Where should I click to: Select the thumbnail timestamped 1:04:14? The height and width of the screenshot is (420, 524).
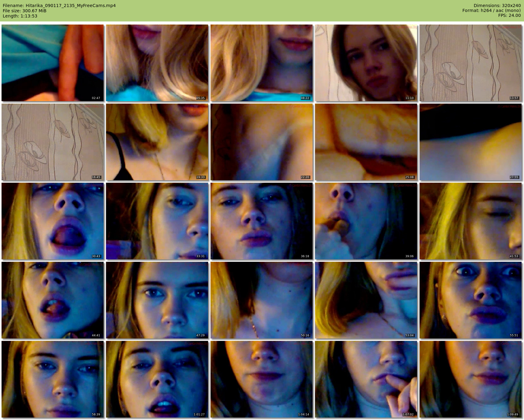pos(261,379)
